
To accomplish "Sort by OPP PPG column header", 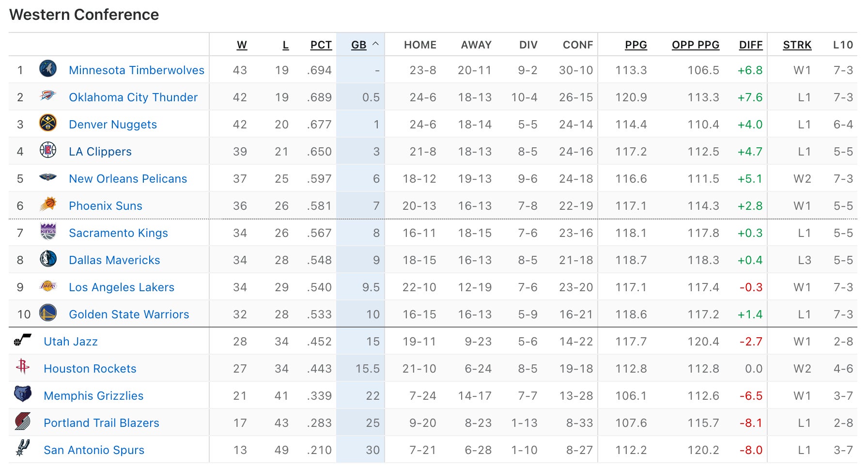I will tap(695, 45).
